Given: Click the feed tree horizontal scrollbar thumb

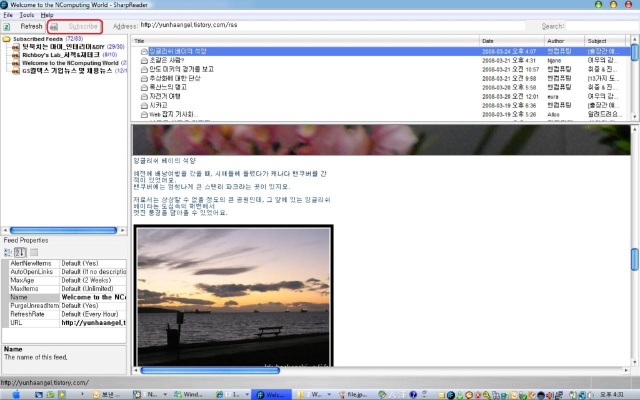Looking at the screenshot, I should (x=63, y=231).
